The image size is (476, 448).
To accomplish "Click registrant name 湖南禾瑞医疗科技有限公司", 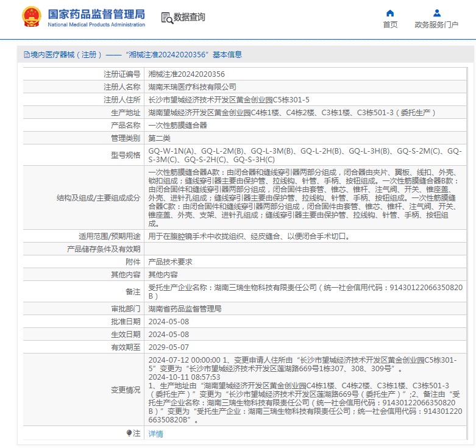I will (x=192, y=87).
